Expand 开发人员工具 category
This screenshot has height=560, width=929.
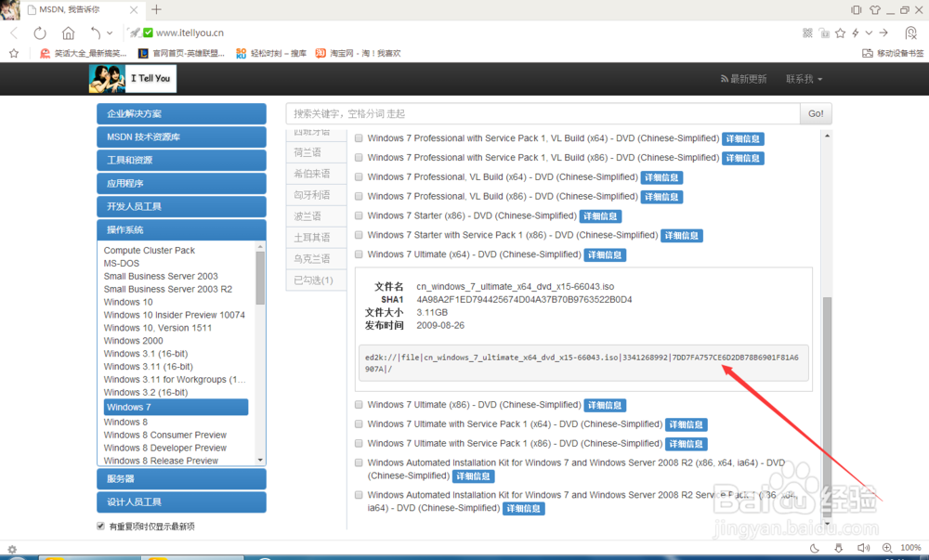coord(181,206)
